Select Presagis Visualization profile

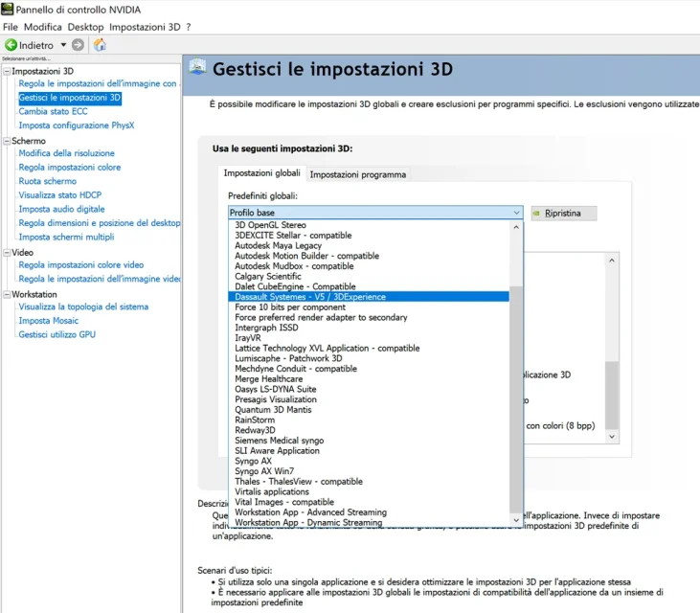(369, 399)
